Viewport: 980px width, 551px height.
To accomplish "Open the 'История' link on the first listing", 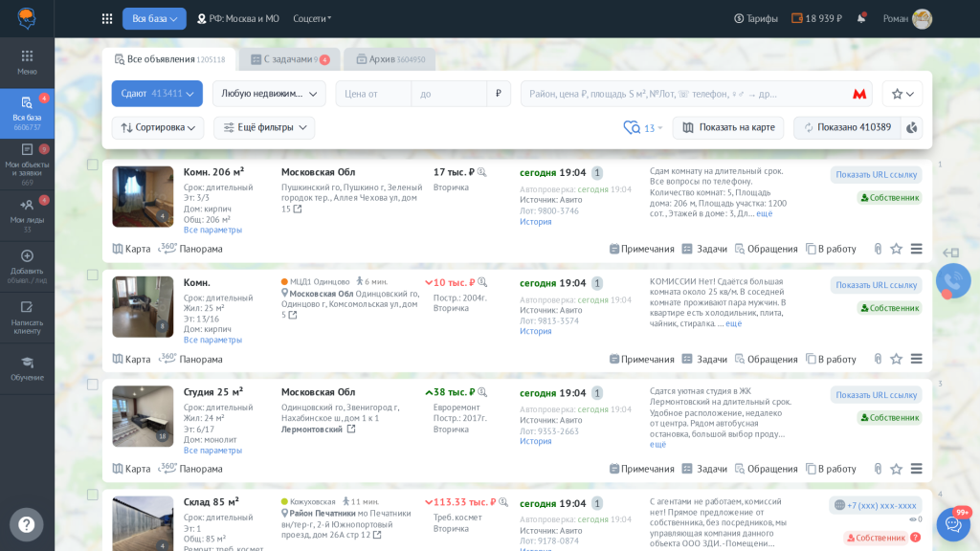I will pyautogui.click(x=534, y=222).
